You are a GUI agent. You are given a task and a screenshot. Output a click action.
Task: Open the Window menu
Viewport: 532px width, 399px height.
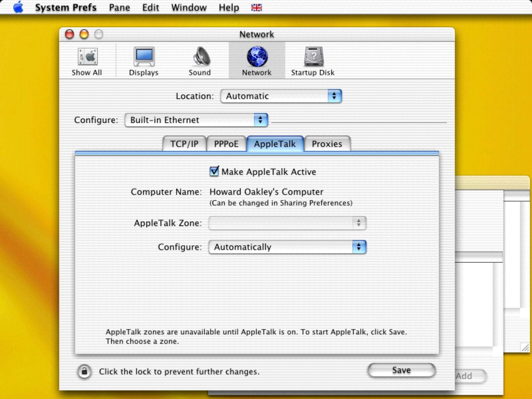point(189,7)
